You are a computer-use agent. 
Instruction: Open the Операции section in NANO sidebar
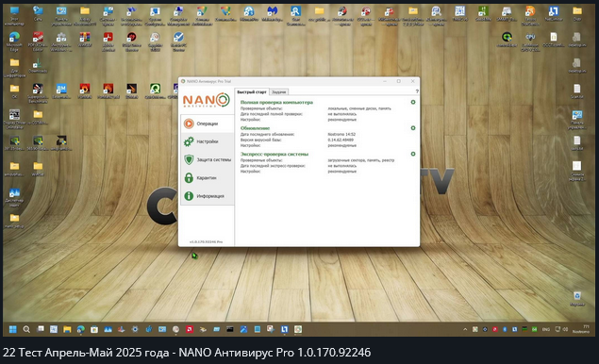click(207, 124)
